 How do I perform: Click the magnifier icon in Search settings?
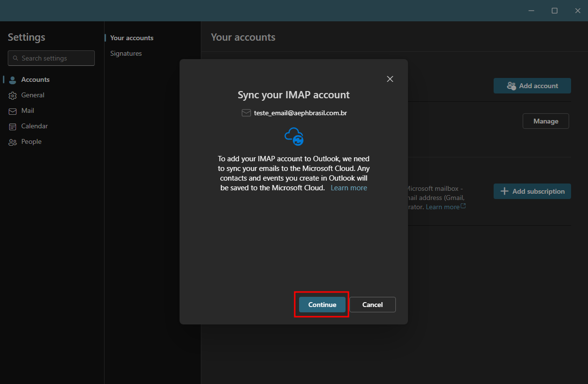click(x=16, y=58)
